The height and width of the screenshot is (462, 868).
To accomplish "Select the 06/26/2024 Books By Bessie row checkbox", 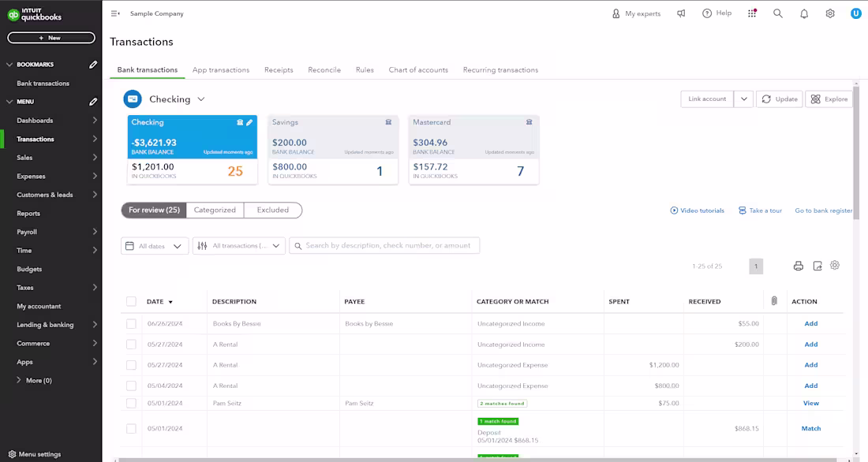I will click(131, 323).
